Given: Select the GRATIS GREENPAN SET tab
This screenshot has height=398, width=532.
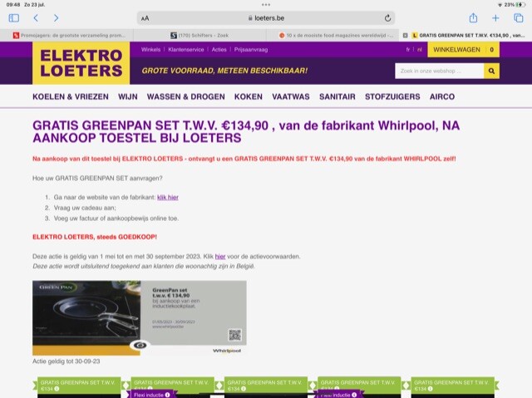Looking at the screenshot, I should (468, 35).
